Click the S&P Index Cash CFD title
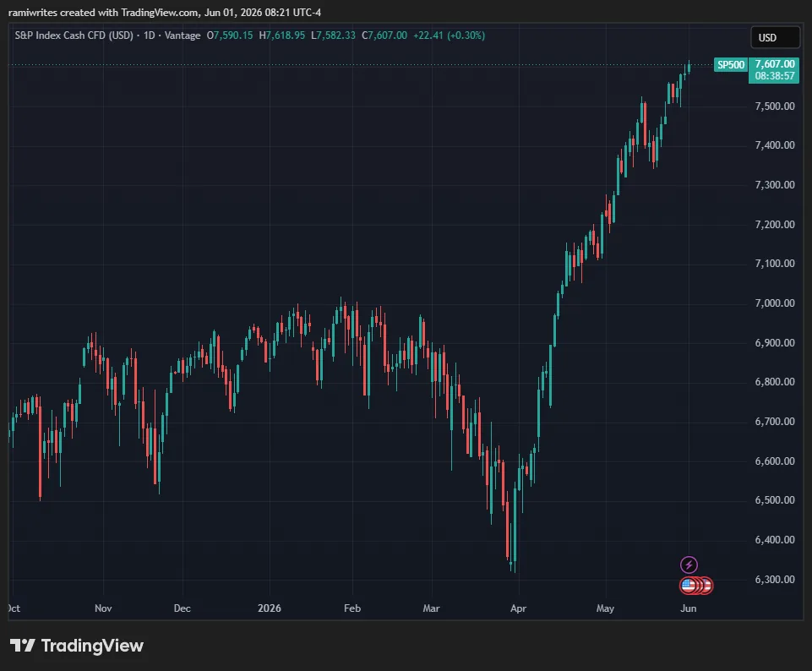Image resolution: width=812 pixels, height=671 pixels. click(74, 35)
